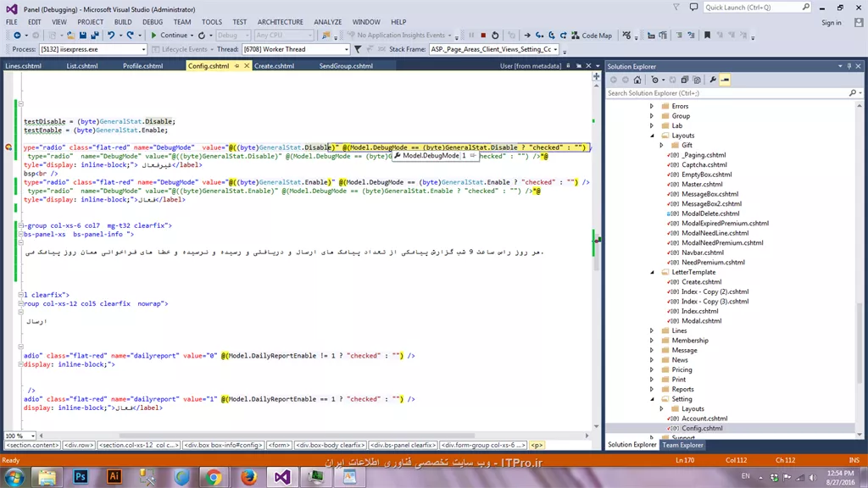
Task: Pin the Config.cshtml tab
Action: [x=237, y=66]
